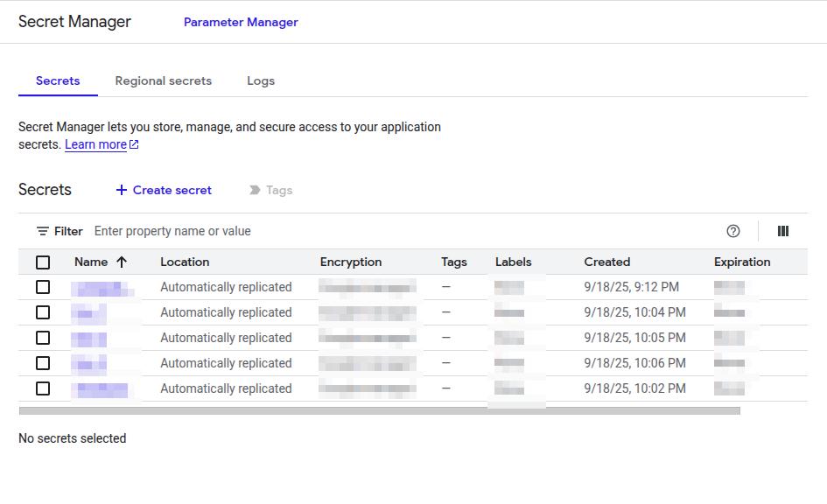Go to the Secrets tab
The image size is (827, 504).
click(58, 80)
